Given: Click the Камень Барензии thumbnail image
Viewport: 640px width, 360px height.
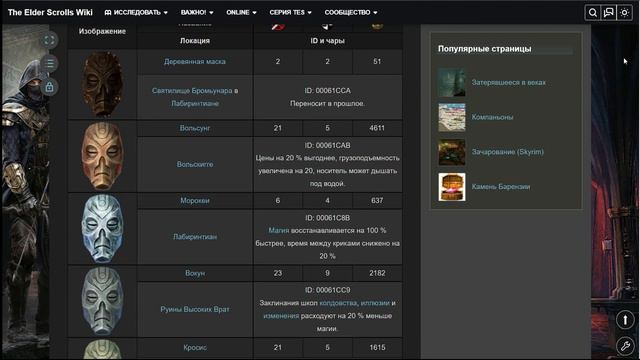Looking at the screenshot, I should [x=452, y=187].
